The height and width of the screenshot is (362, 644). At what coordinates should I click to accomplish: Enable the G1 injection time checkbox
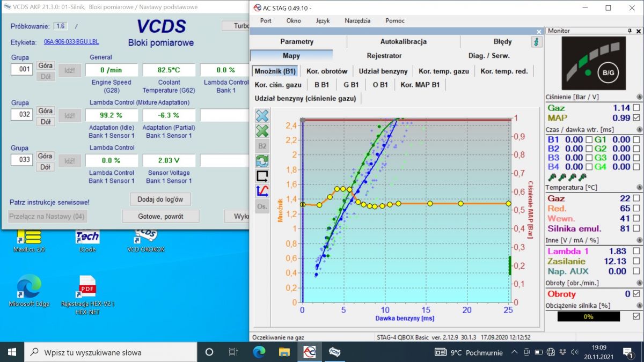(x=636, y=139)
